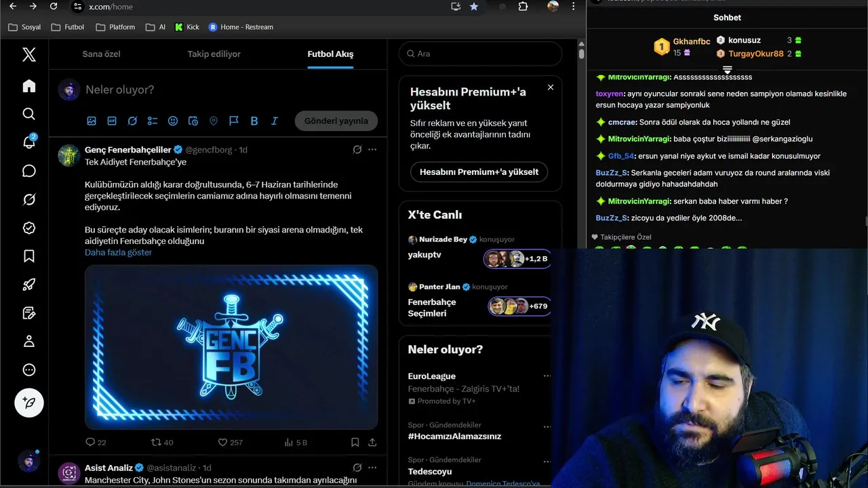
Task: Open Platform bookmarks folder
Action: [115, 27]
